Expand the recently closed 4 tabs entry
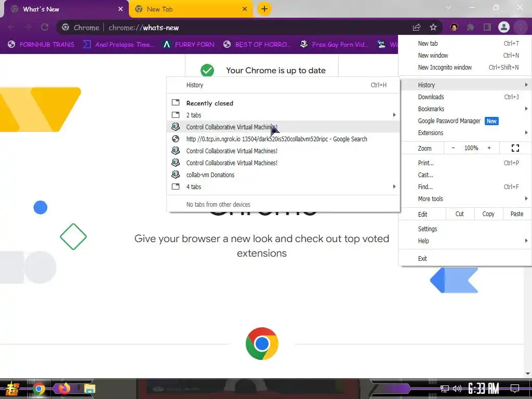 click(283, 187)
